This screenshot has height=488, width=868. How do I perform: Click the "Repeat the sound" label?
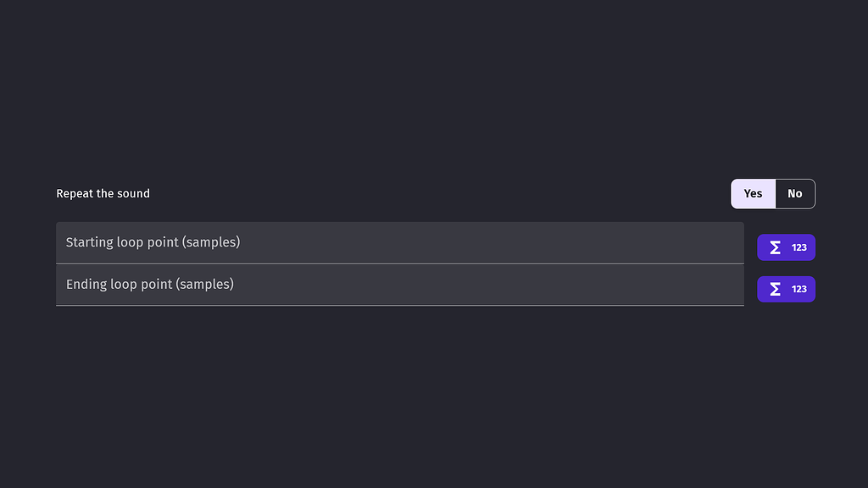[103, 193]
